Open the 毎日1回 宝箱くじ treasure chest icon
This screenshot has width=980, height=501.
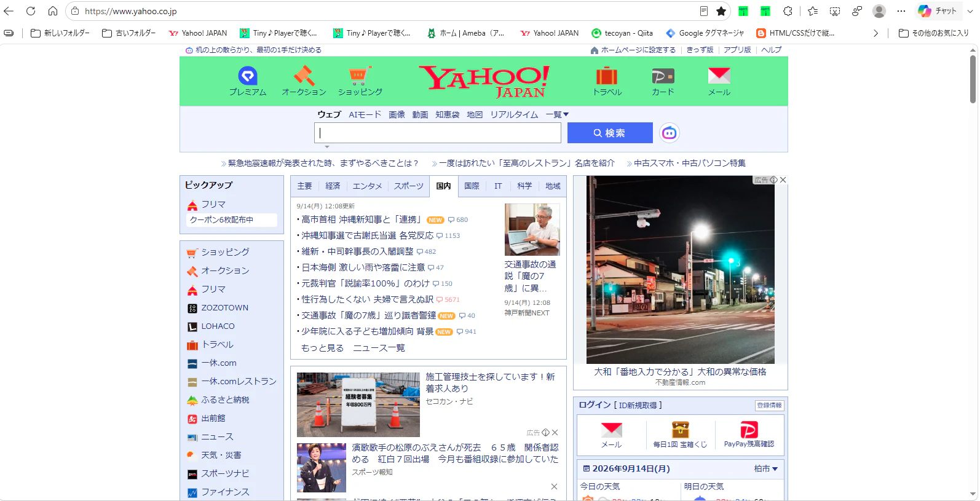coord(680,435)
